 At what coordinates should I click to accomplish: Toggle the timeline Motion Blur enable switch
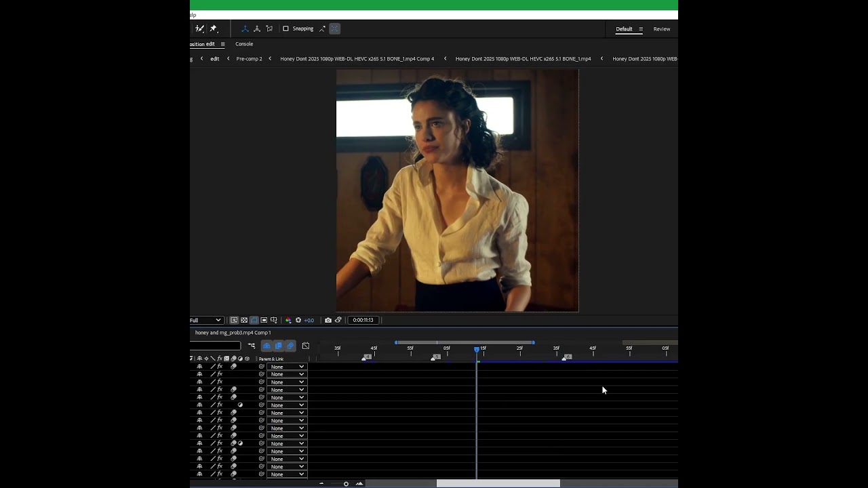point(290,346)
